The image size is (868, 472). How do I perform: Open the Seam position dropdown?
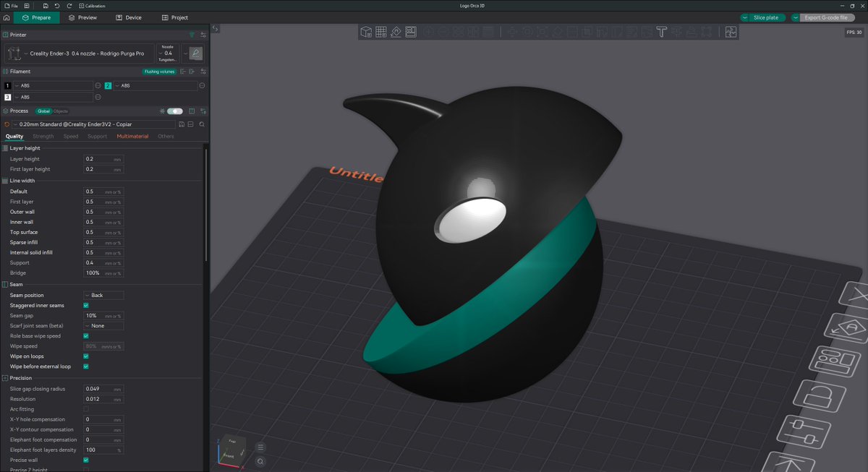click(103, 295)
